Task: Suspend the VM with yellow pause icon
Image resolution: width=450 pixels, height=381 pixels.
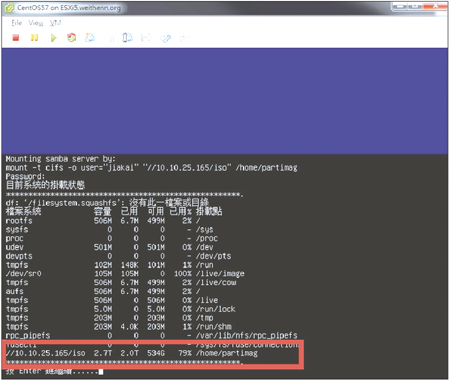Action: coord(34,38)
